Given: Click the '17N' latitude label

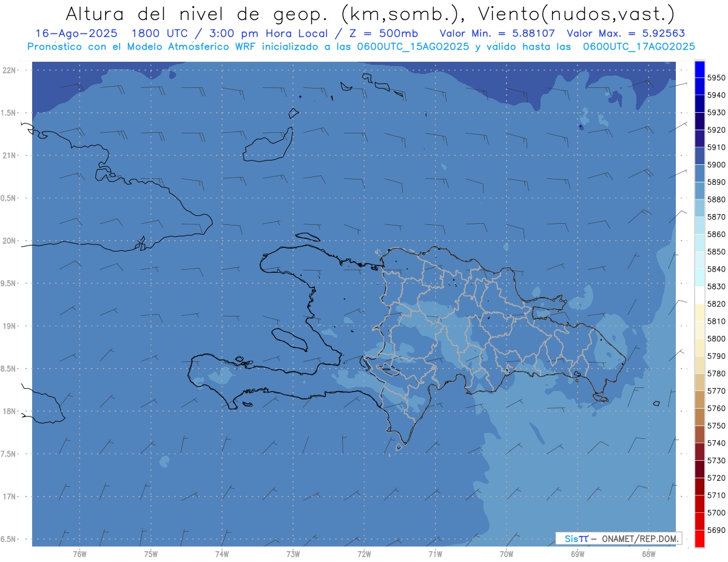Looking at the screenshot, I should 8,497.
